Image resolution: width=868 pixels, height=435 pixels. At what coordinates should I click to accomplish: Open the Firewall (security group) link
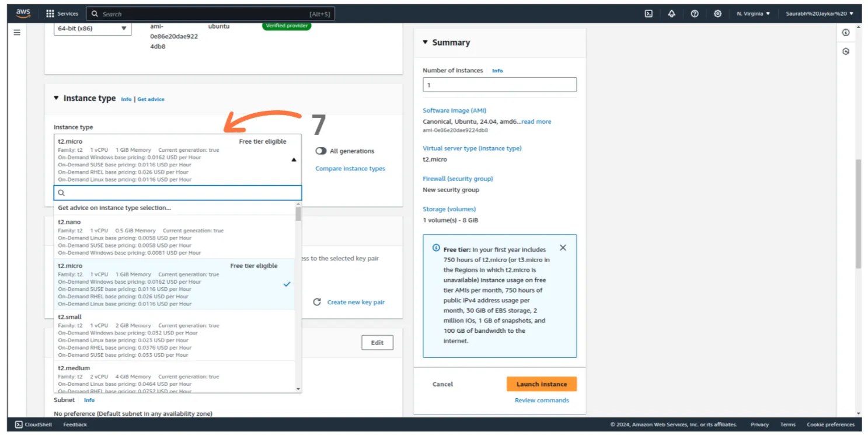[x=458, y=179]
